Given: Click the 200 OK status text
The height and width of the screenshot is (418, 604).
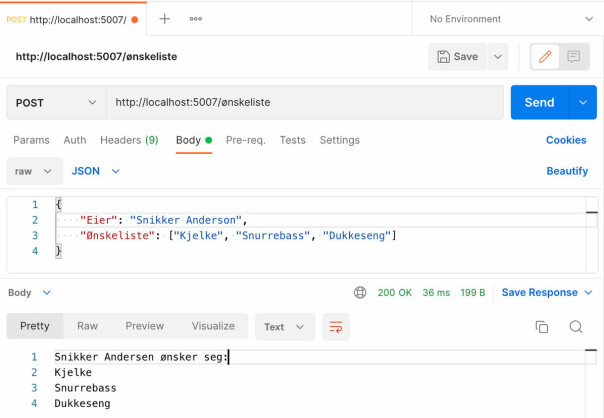Looking at the screenshot, I should [394, 292].
